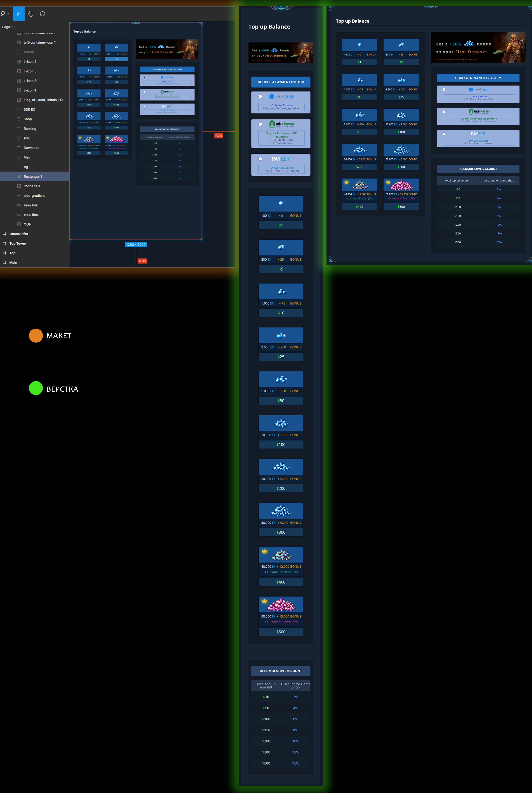Click text icon of Shop layer
The width and height of the screenshot is (532, 793).
tap(19, 119)
